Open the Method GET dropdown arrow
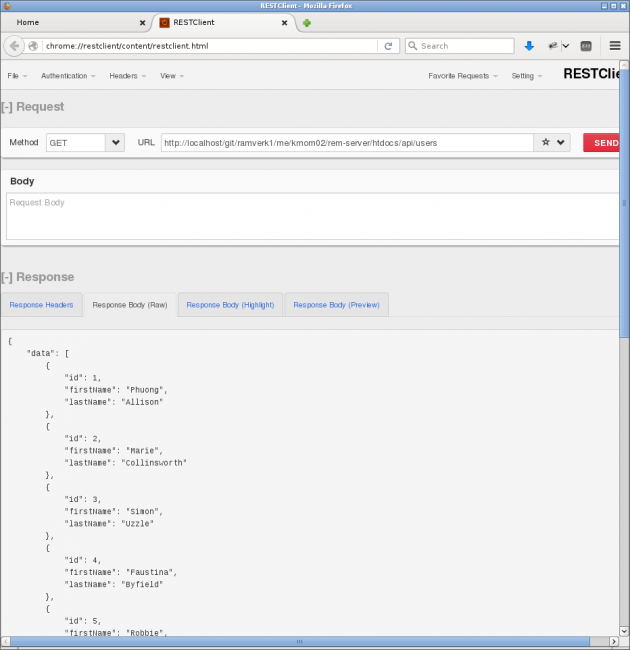This screenshot has height=650, width=630. (x=116, y=143)
